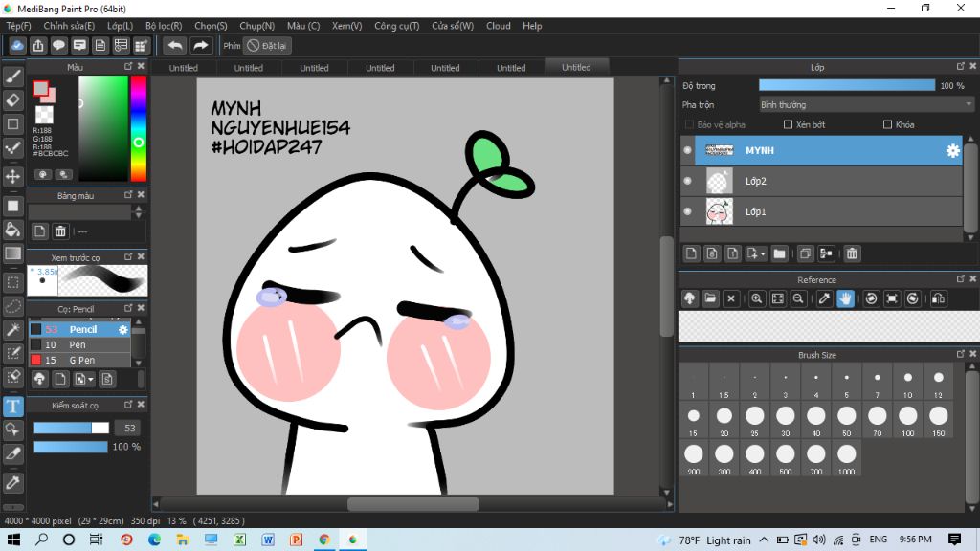Click the canvas horizontal scrollbar
This screenshot has height=551, width=980.
click(413, 504)
